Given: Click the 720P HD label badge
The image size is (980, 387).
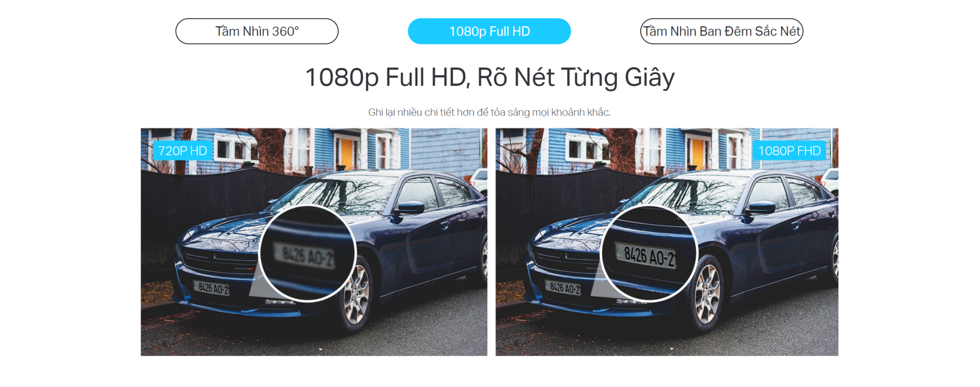Looking at the screenshot, I should 183,151.
